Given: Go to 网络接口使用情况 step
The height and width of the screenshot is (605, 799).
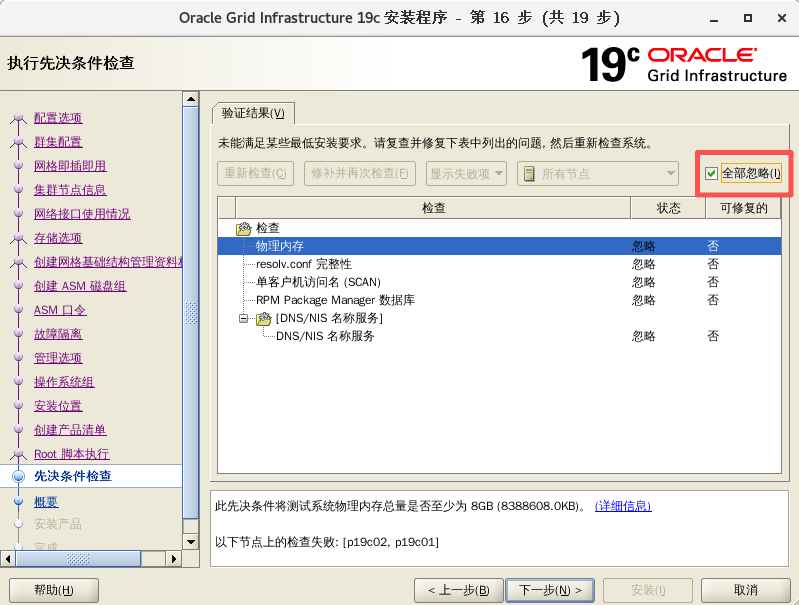Looking at the screenshot, I should click(x=82, y=214).
